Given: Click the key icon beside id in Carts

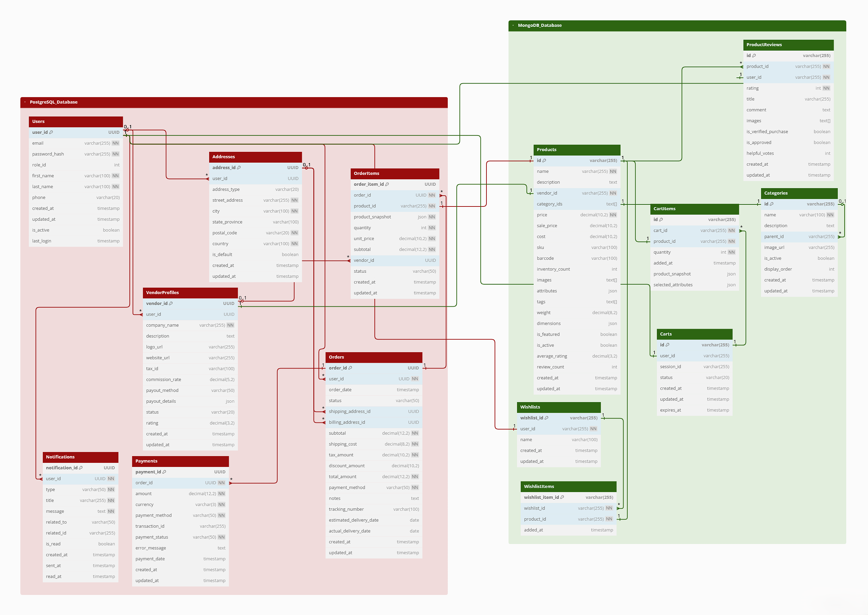Looking at the screenshot, I should 667,345.
